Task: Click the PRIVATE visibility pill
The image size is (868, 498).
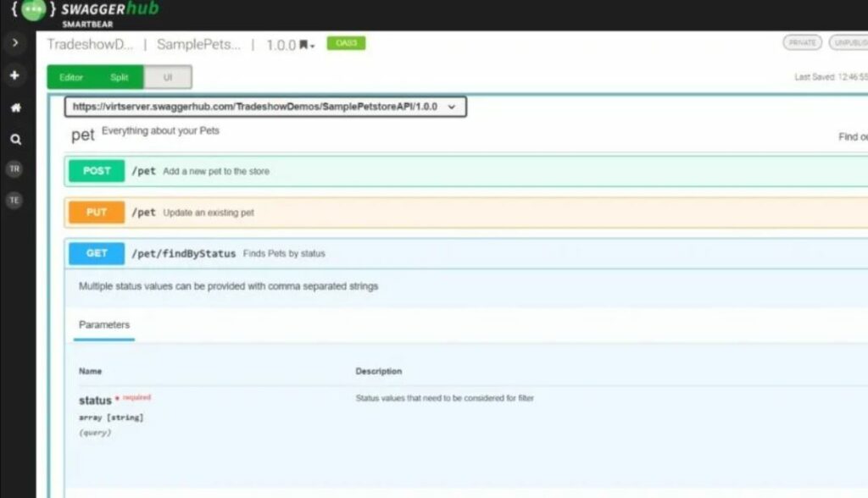Action: coord(802,42)
